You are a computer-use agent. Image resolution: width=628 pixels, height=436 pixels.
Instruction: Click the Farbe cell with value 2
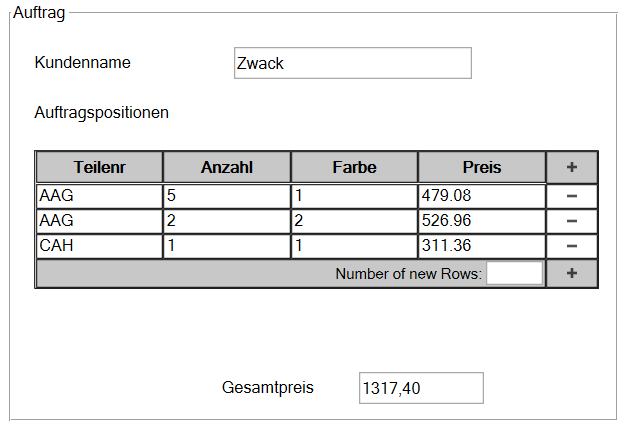coord(354,221)
